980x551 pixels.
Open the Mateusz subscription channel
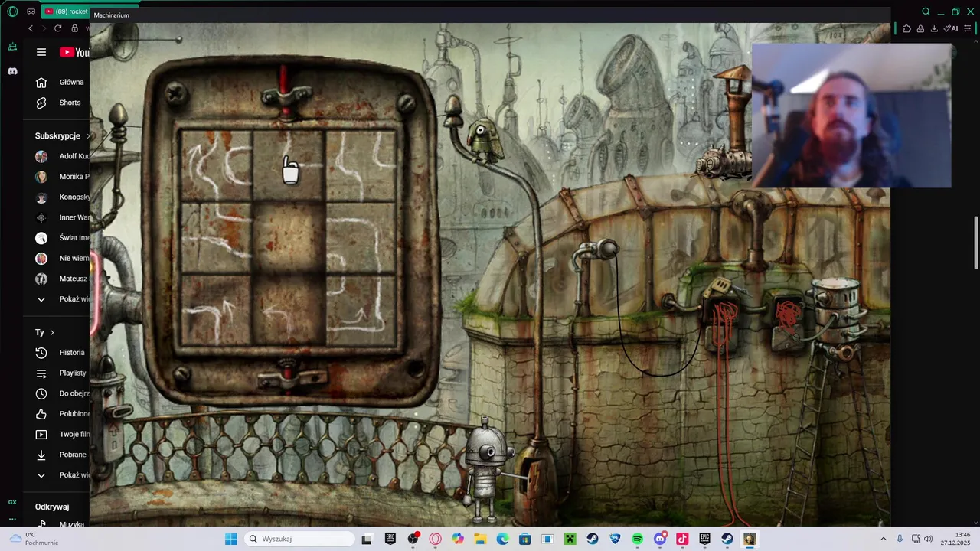click(62, 279)
